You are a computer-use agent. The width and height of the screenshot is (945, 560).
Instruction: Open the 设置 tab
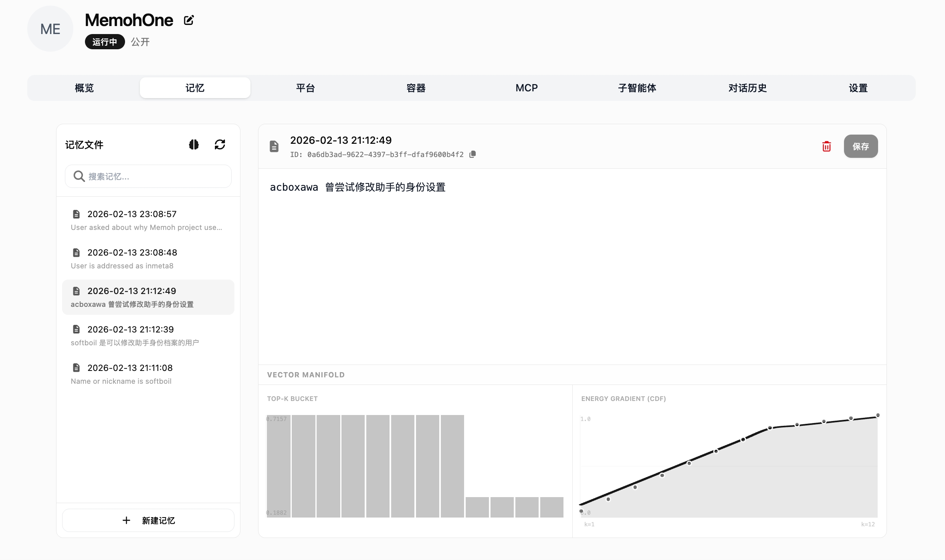tap(858, 88)
